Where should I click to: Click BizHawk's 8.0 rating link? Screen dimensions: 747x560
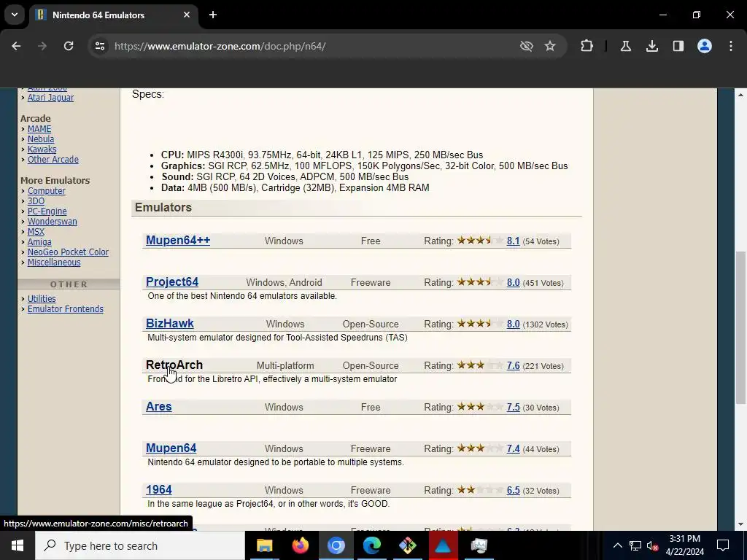513,324
